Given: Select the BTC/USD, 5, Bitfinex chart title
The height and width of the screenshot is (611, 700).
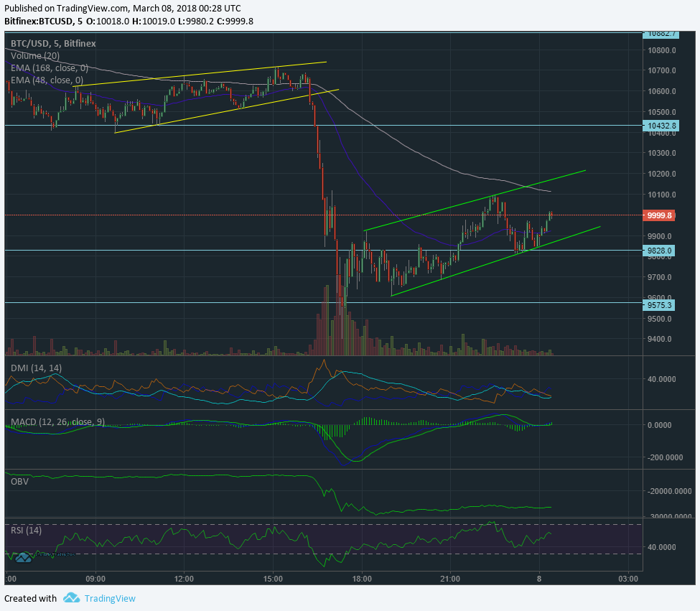Looking at the screenshot, I should click(x=53, y=43).
